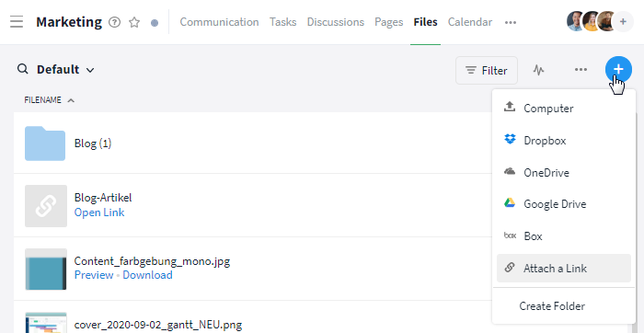Select Attach a Link option
644x333 pixels.
tap(563, 268)
